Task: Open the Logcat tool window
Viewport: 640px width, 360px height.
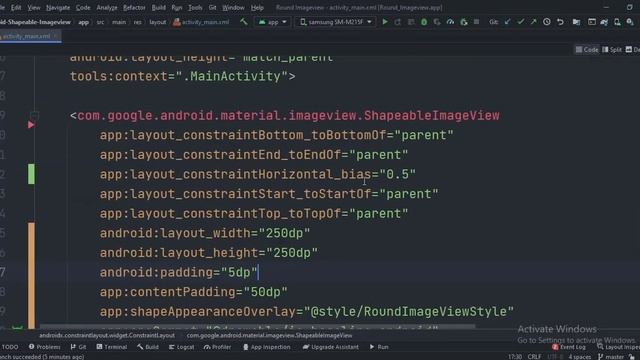Action: point(182,347)
